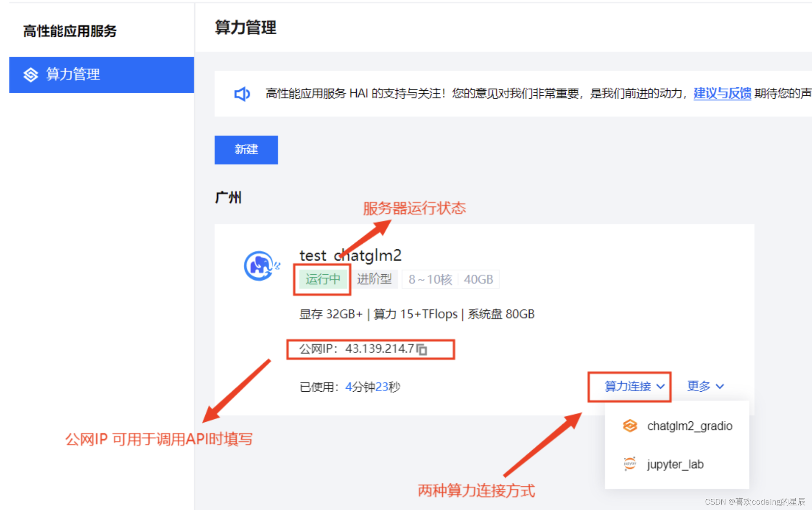Choose chatglm2_gradio from the connection menu

click(677, 426)
